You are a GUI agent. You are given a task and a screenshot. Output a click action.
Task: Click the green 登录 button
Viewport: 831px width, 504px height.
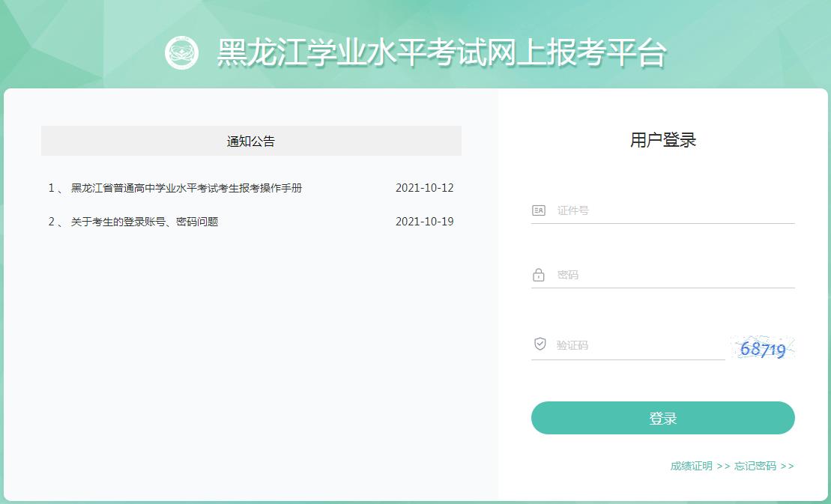point(662,418)
